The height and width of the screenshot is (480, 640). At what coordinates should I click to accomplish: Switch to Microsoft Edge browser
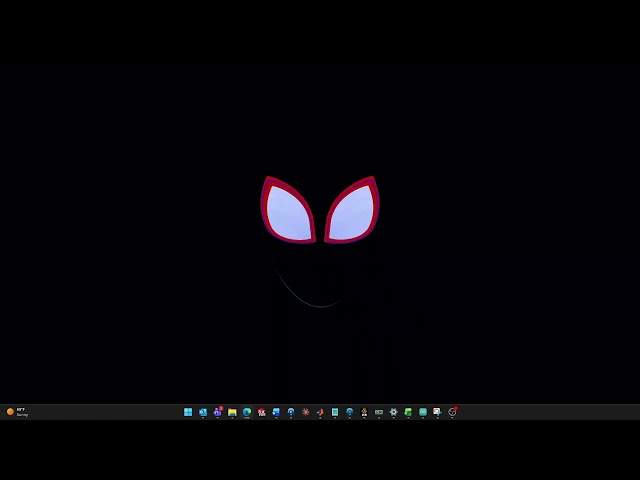(x=247, y=412)
